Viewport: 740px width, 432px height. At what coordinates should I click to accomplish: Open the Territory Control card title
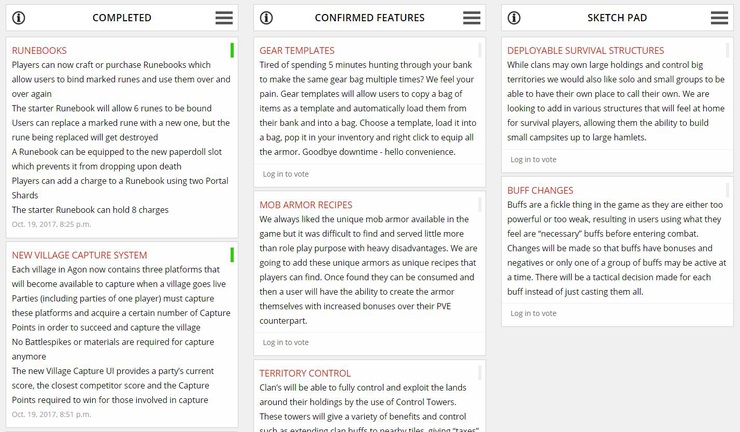(x=305, y=373)
